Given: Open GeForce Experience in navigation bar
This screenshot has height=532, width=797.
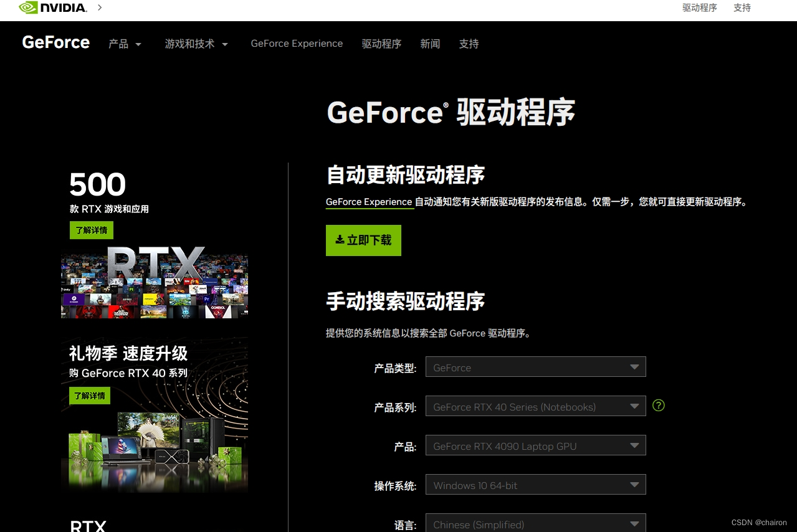Looking at the screenshot, I should coord(297,44).
